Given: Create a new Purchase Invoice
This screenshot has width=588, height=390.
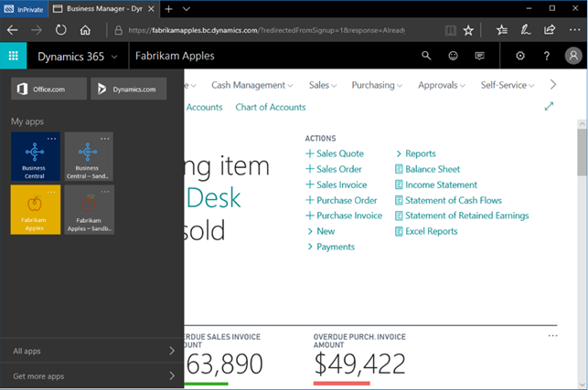Looking at the screenshot, I should coord(344,216).
